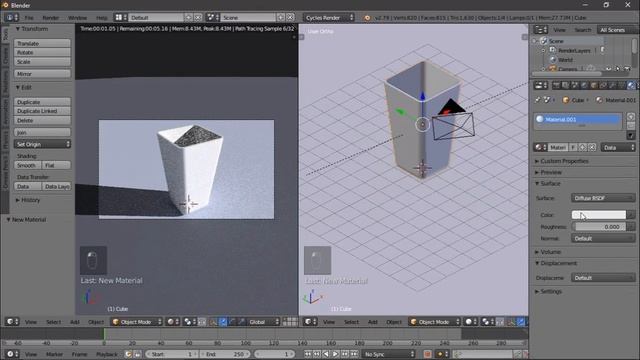Click the Delete button in Edit panel

click(42, 120)
